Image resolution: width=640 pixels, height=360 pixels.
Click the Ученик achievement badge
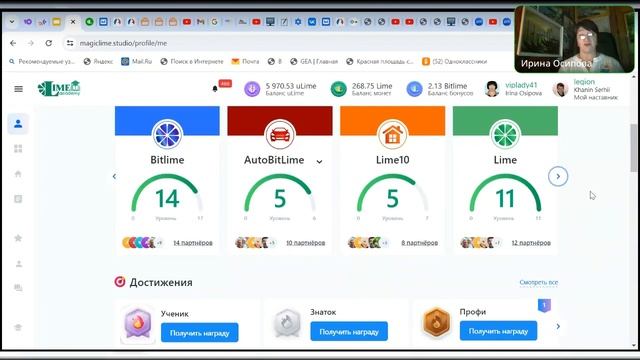tap(138, 324)
